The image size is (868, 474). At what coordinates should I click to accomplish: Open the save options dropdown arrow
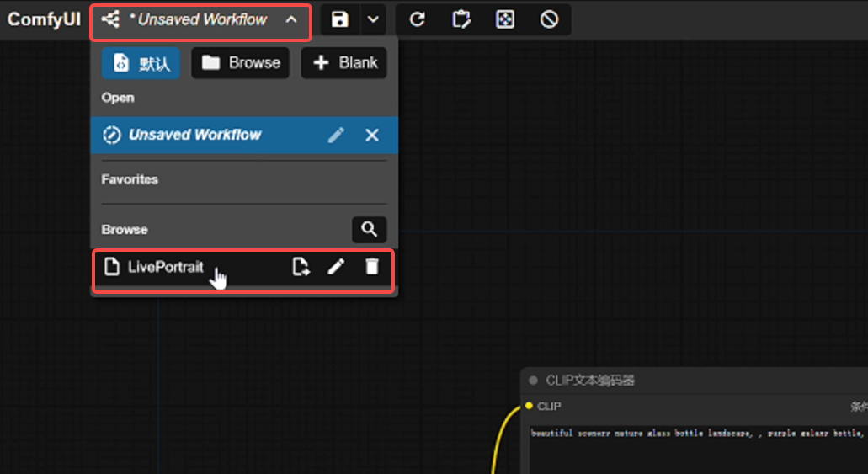click(x=374, y=20)
